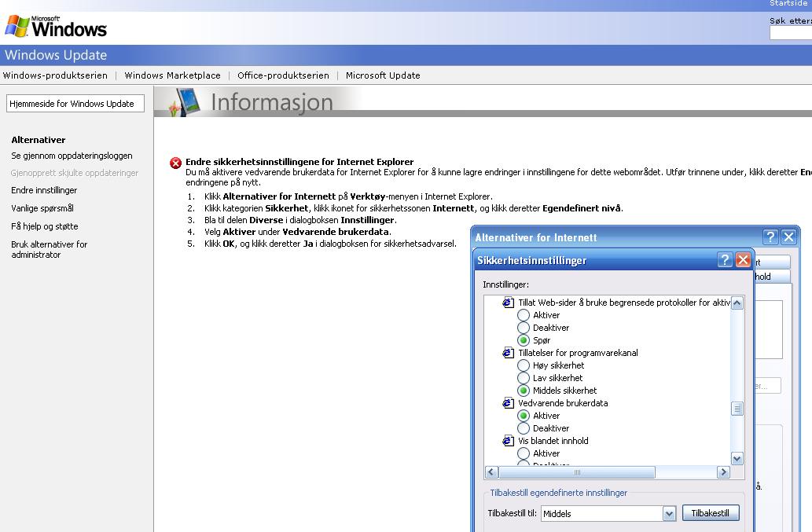Screen dimensions: 812x532
Task: Open Windows Marketplace navigation item
Action: point(172,75)
